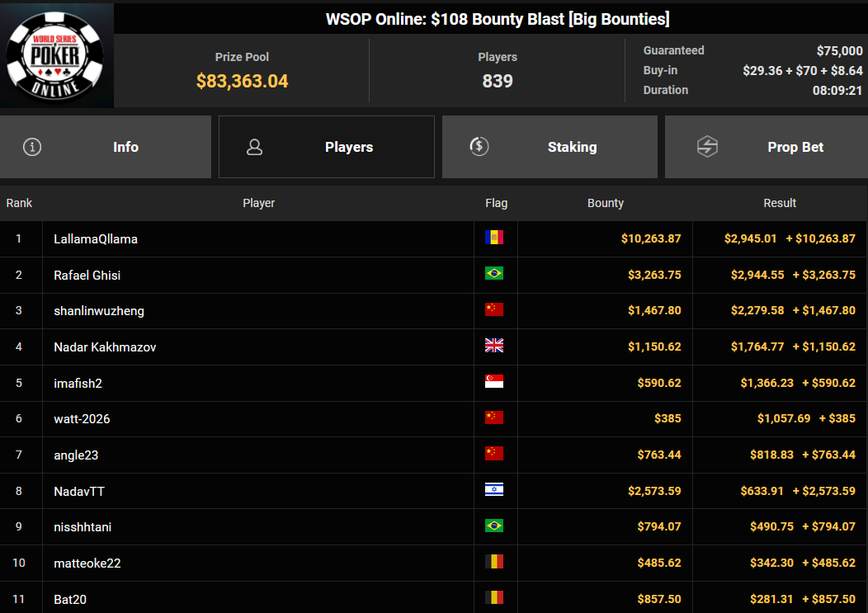Screen dimensions: 868x613
Task: Switch to the Staking tab
Action: [550, 147]
